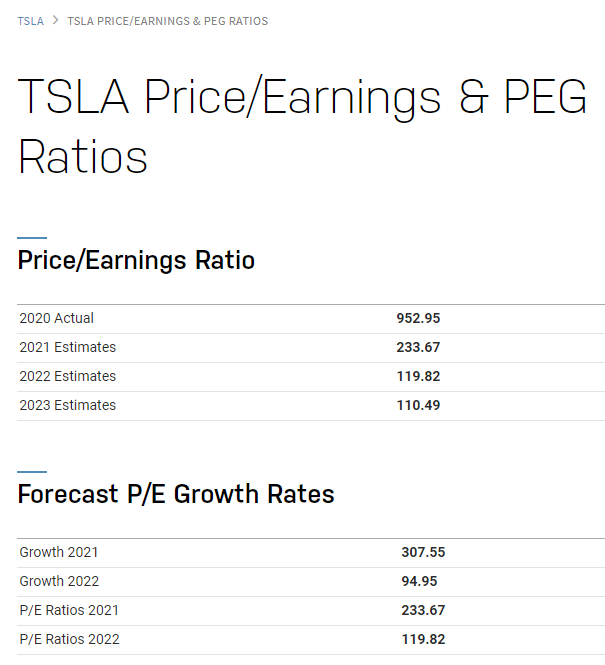Select the 2022 Estimates row label
Image resolution: width=605 pixels, height=665 pixels.
(x=67, y=376)
